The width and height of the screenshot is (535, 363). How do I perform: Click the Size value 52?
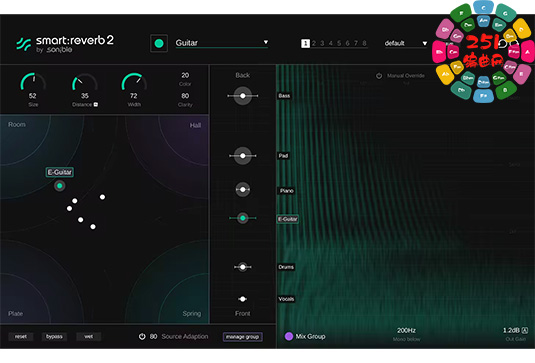[33, 96]
